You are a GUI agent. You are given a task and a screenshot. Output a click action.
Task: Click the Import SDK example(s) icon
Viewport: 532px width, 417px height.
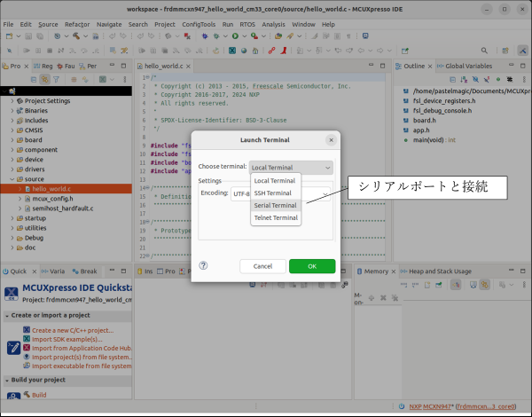27,339
